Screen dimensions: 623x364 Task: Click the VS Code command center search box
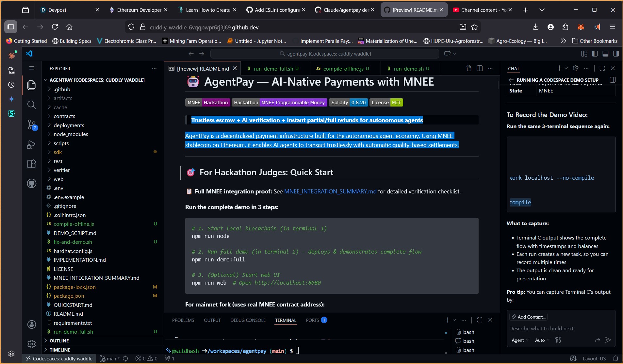click(325, 54)
